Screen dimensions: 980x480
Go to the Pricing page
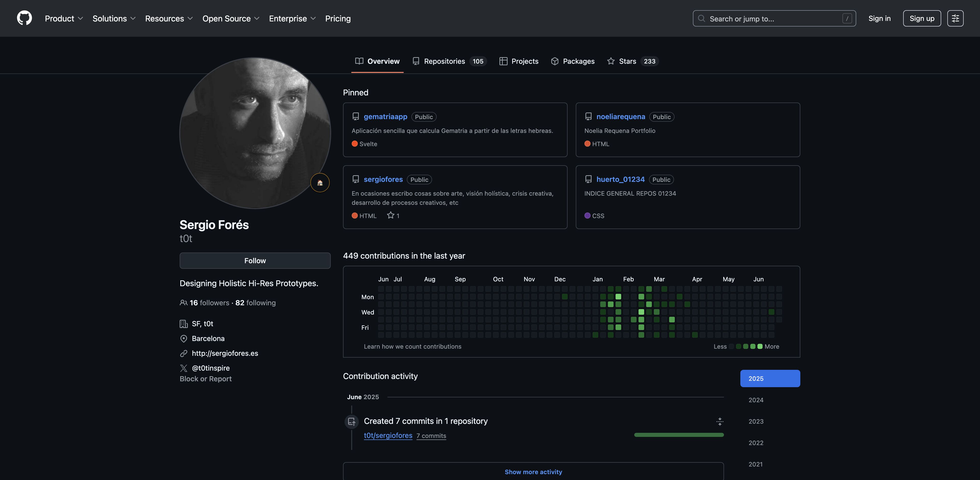(338, 18)
